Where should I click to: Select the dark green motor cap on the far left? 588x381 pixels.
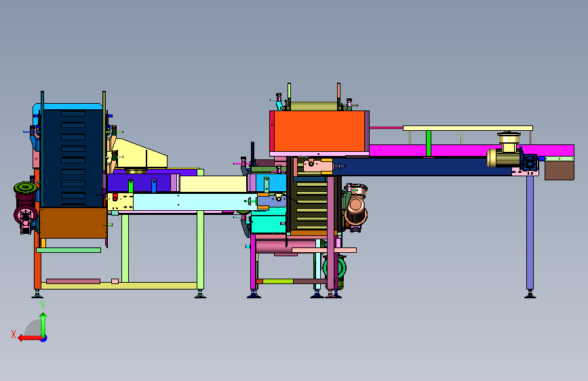[26, 187]
